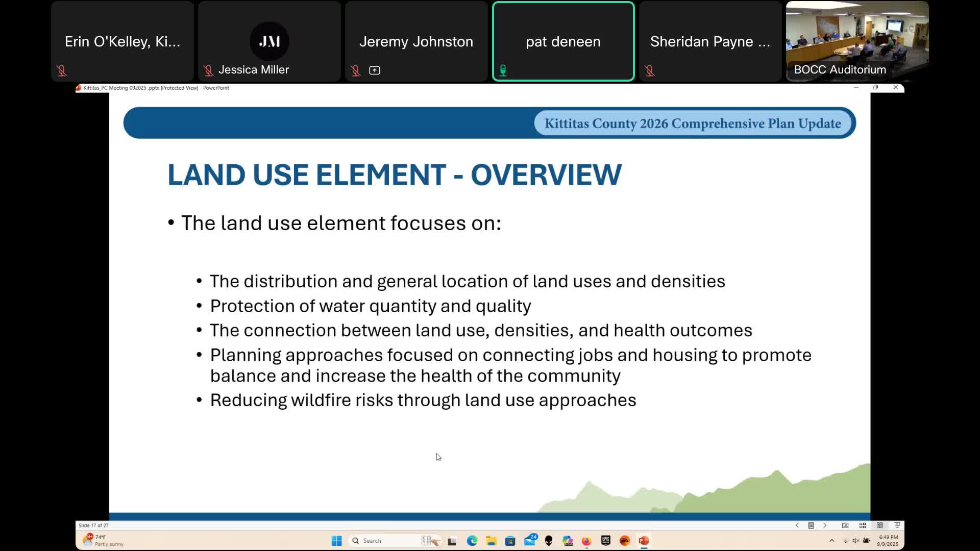This screenshot has height=551, width=980.
Task: Open the PowerPoint title bar app menu
Action: click(x=78, y=88)
